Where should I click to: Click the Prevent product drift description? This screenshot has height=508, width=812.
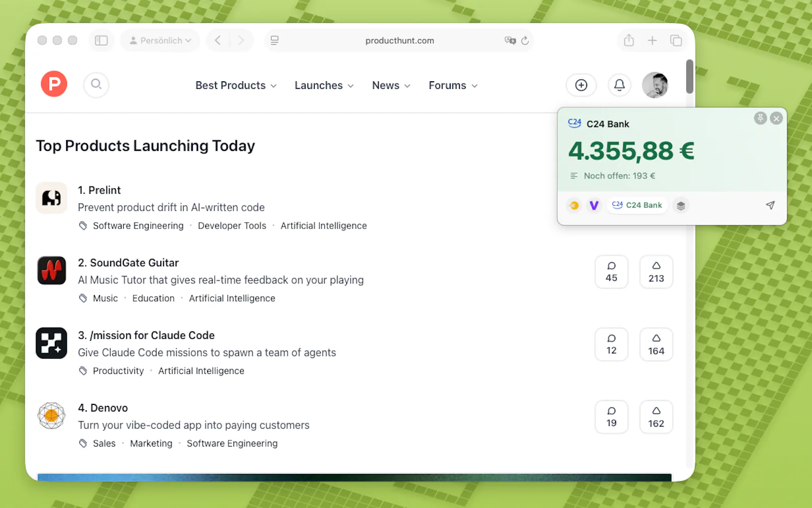point(171,207)
